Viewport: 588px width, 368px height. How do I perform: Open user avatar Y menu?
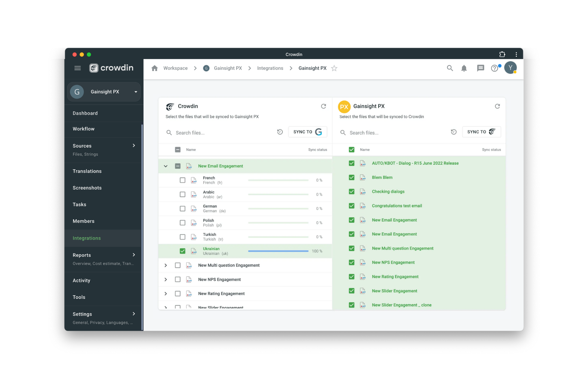(511, 68)
